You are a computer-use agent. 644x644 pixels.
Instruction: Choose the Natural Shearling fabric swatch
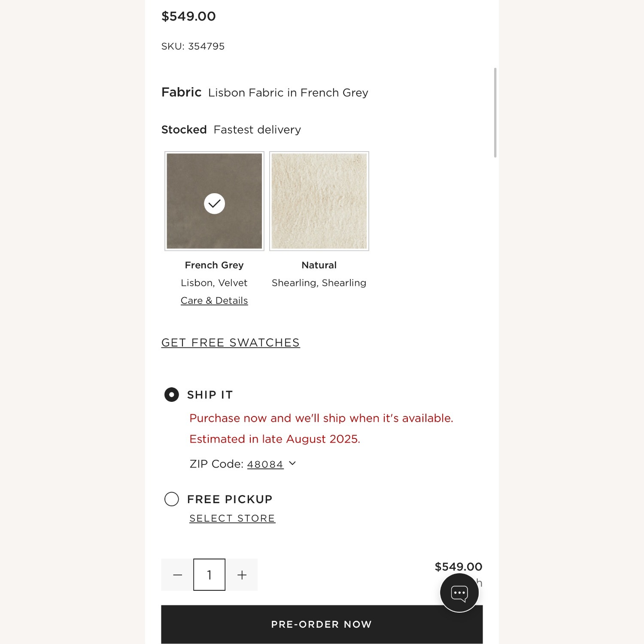(x=319, y=201)
